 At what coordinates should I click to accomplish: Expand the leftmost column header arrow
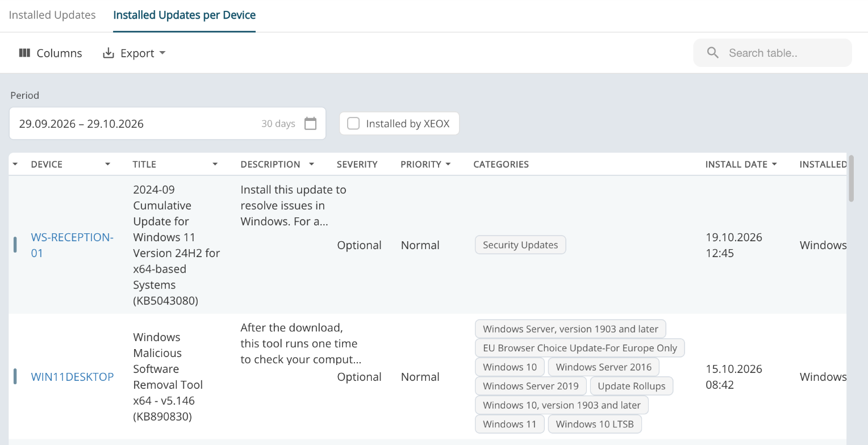click(15, 164)
